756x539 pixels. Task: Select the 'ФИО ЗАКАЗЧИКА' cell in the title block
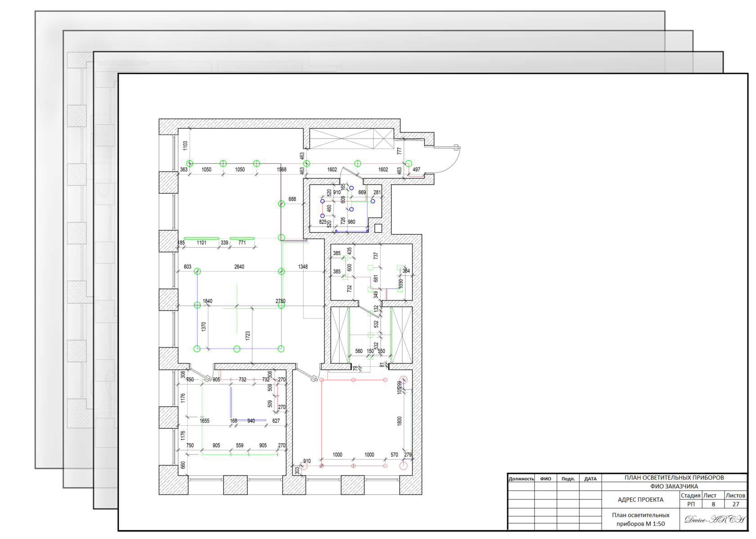pos(674,486)
